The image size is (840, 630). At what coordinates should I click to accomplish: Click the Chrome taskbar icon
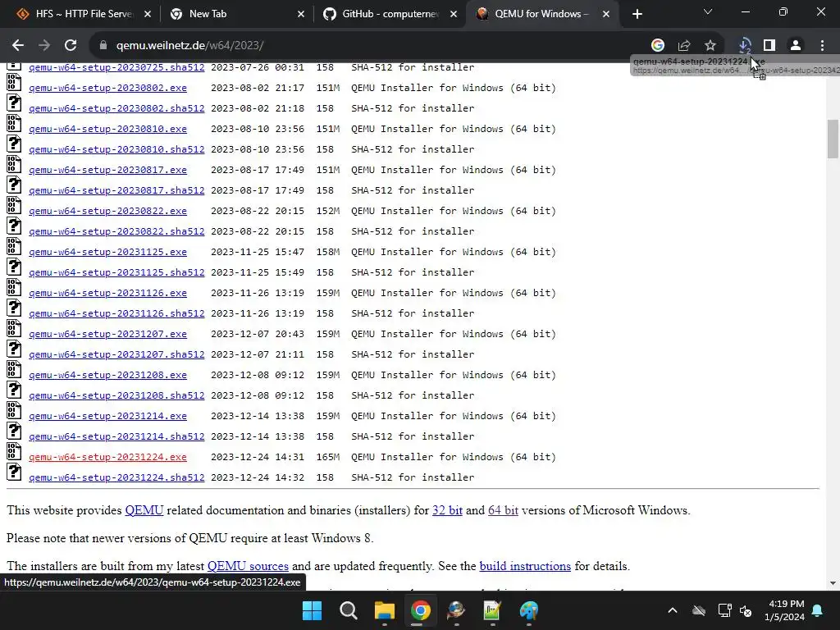pyautogui.click(x=421, y=610)
